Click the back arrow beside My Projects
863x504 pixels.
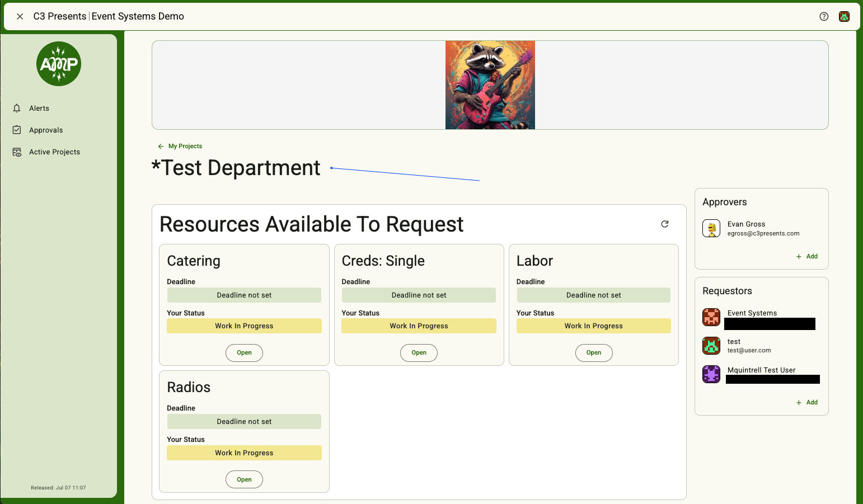pos(161,146)
